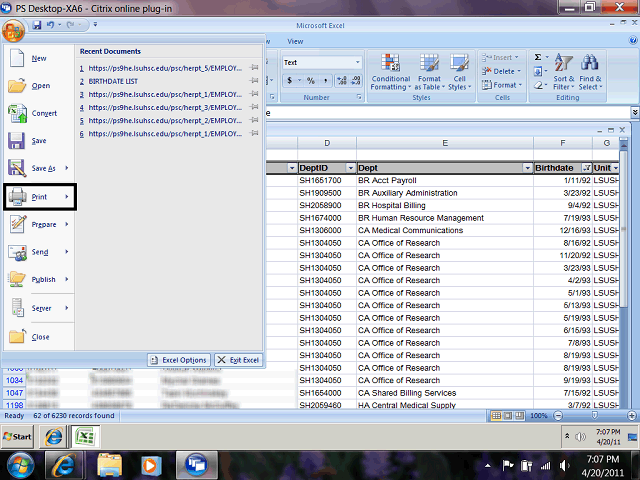640x480 pixels.
Task: Click the Exit Excel button
Action: pos(238,360)
